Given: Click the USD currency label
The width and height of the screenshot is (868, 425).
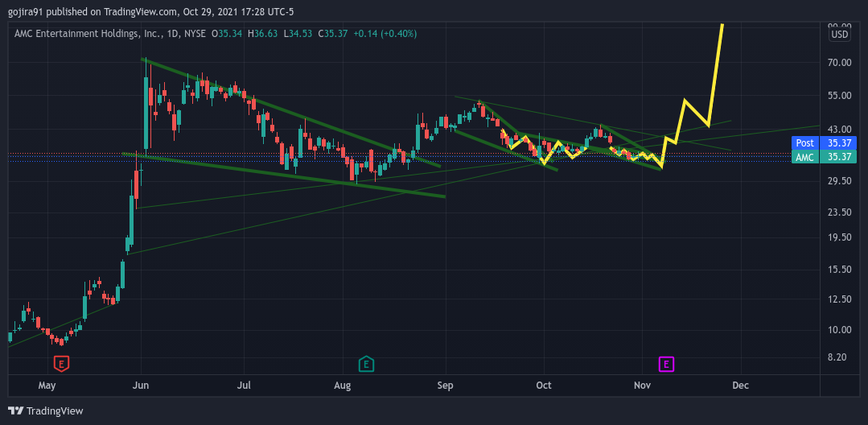Looking at the screenshot, I should point(839,35).
